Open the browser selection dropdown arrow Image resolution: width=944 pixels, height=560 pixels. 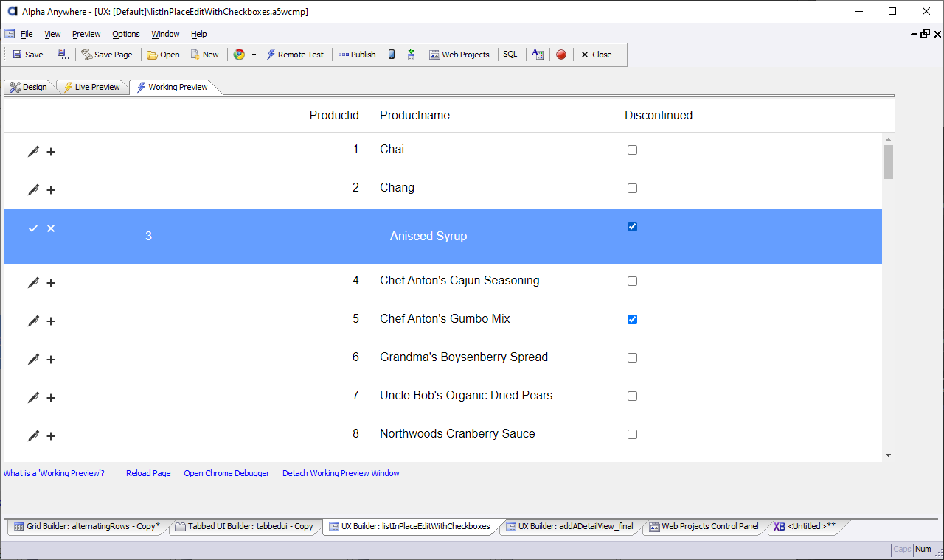254,55
